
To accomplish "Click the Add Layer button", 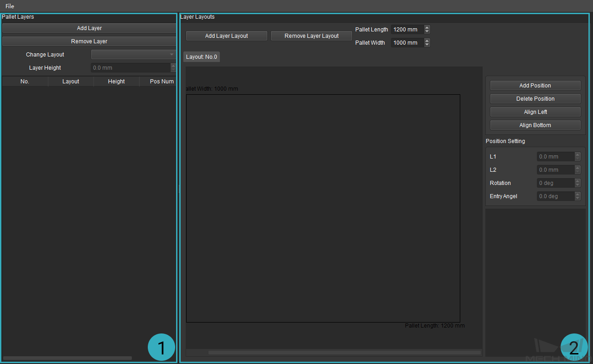I will (89, 28).
